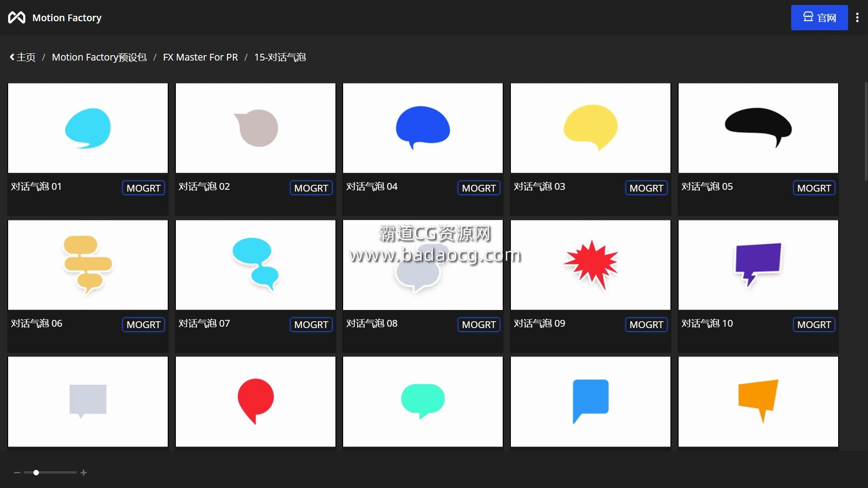Open the 官网 official website button
Viewport: 868px width, 488px height.
[x=819, y=18]
